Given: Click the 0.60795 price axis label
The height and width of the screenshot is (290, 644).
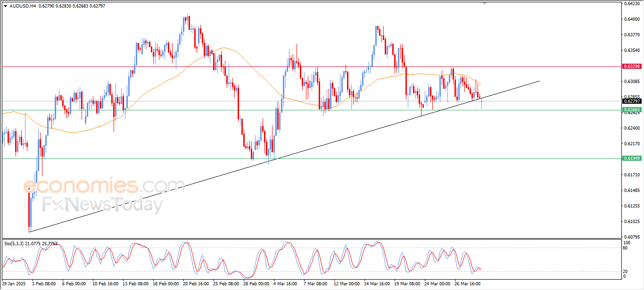Looking at the screenshot, I should (632, 237).
